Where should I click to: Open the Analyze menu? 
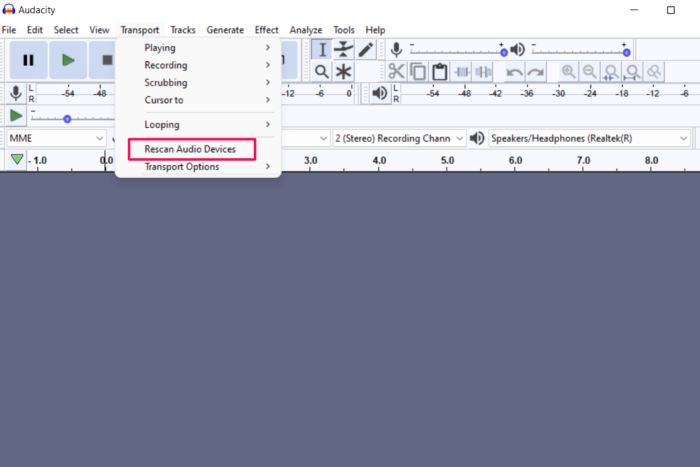pyautogui.click(x=306, y=30)
